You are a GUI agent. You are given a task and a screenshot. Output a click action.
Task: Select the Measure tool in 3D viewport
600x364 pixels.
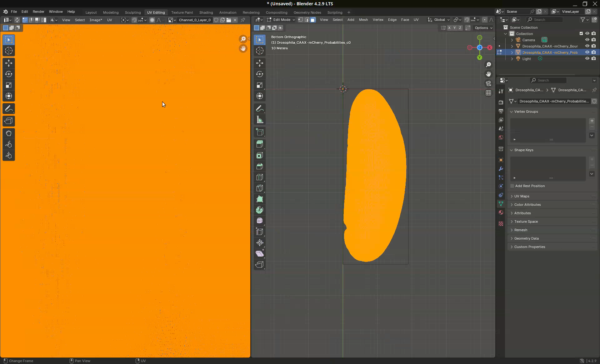[x=260, y=120]
